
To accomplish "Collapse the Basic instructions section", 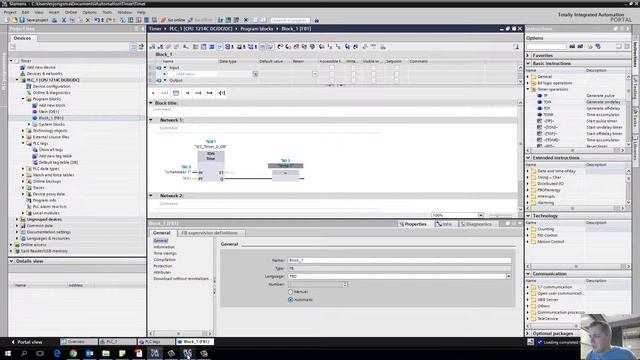I will tap(528, 63).
